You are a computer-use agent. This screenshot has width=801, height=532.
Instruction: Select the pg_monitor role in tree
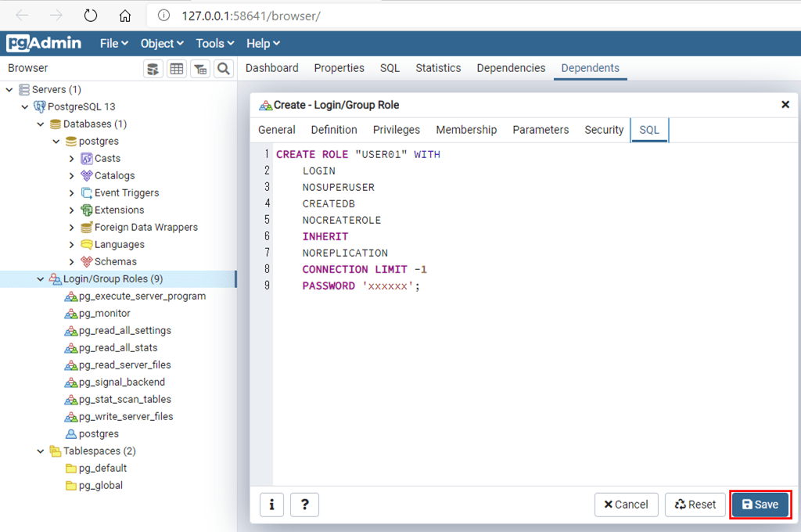[104, 314]
